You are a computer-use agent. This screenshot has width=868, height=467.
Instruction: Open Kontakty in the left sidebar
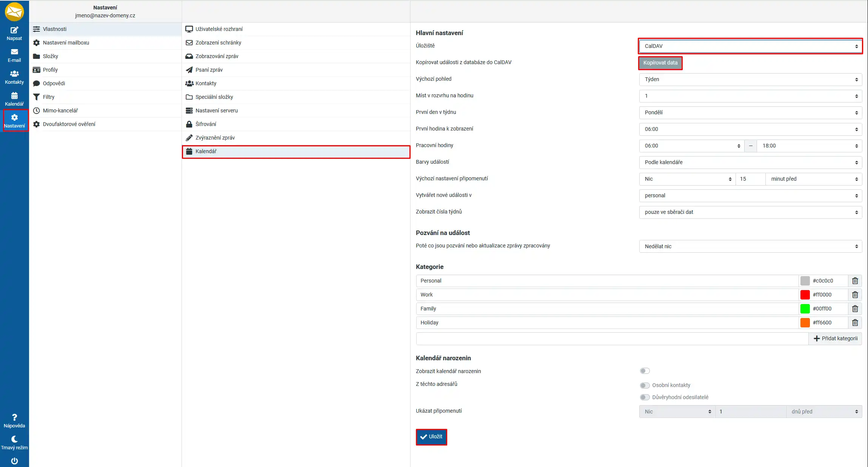click(14, 77)
